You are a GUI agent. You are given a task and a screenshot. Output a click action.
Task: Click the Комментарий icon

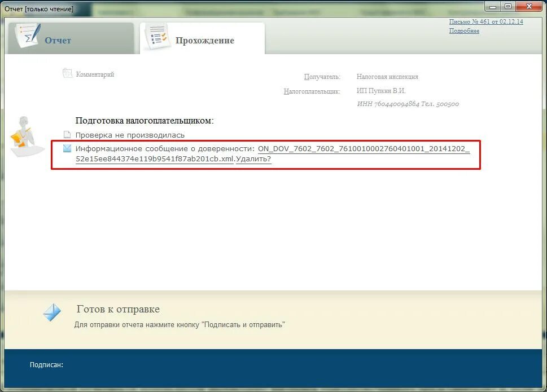pos(67,73)
